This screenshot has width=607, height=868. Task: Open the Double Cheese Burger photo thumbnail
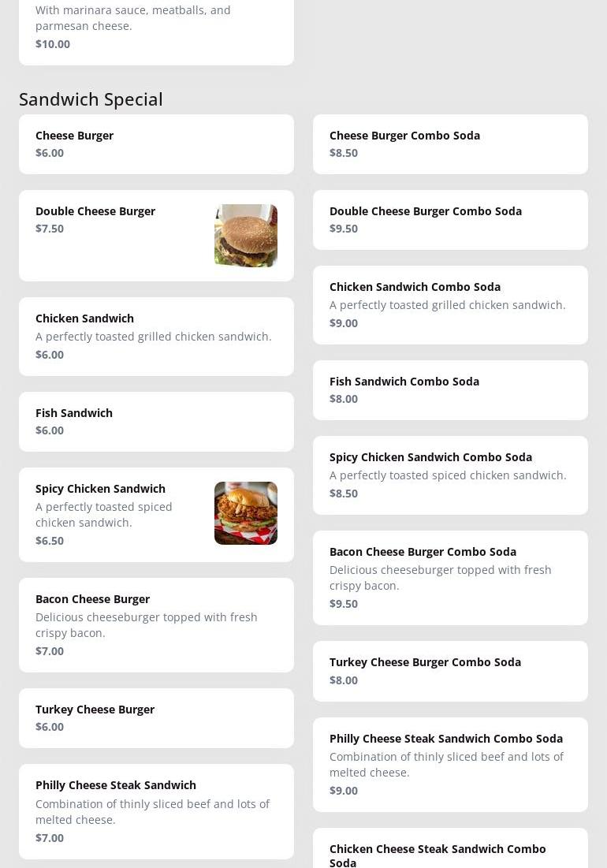pos(246,236)
